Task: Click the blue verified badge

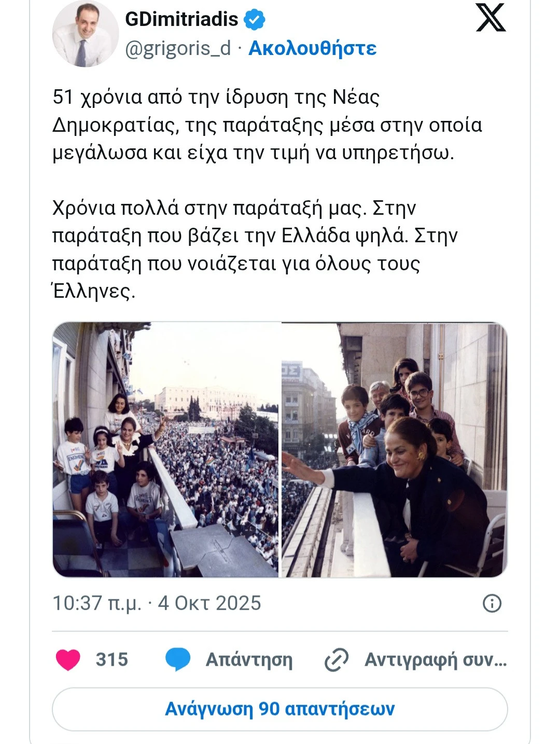Action: (x=255, y=20)
